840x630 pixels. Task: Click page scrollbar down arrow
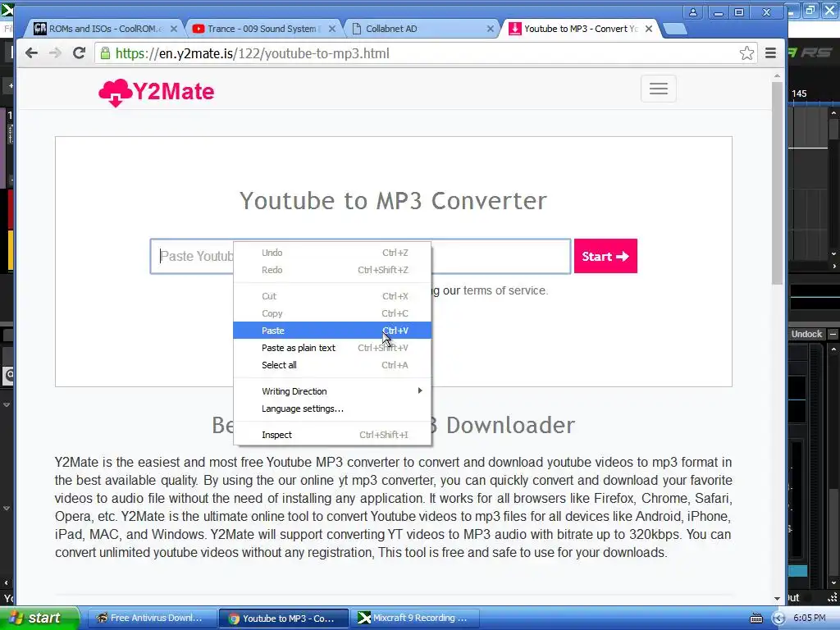coord(778,598)
